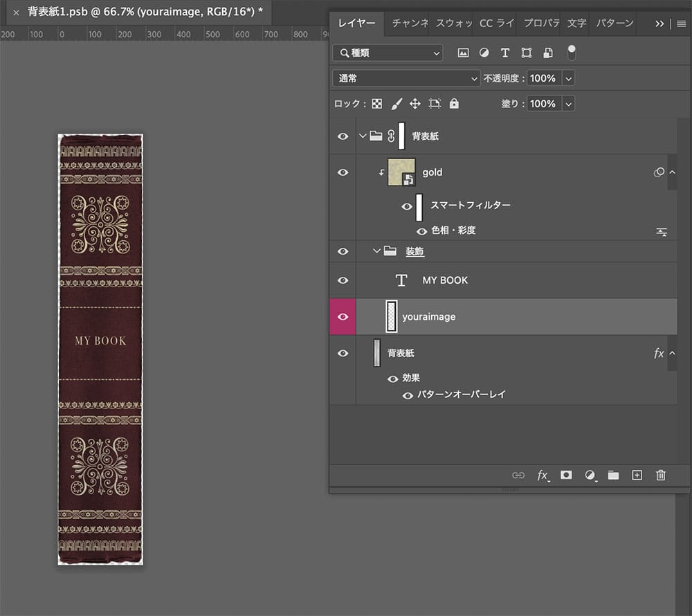Click the type layer filter icon

click(505, 53)
